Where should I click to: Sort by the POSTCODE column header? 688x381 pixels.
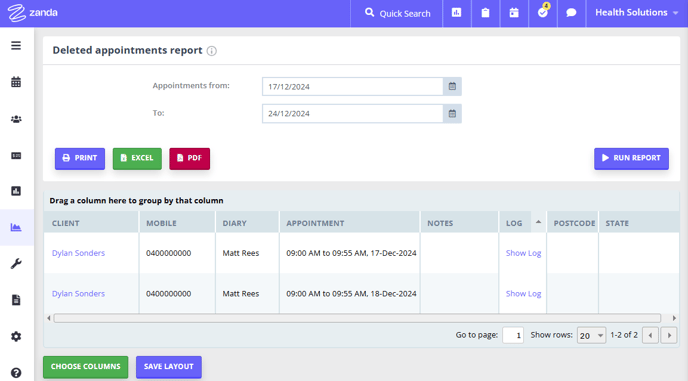pyautogui.click(x=574, y=223)
